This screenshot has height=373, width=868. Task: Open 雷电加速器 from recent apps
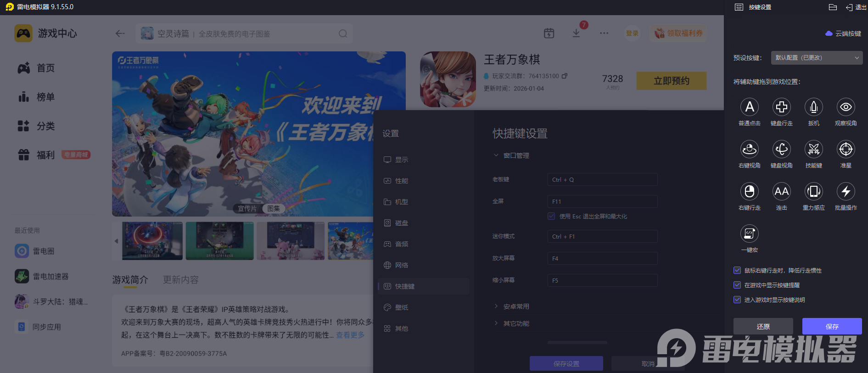(42, 276)
